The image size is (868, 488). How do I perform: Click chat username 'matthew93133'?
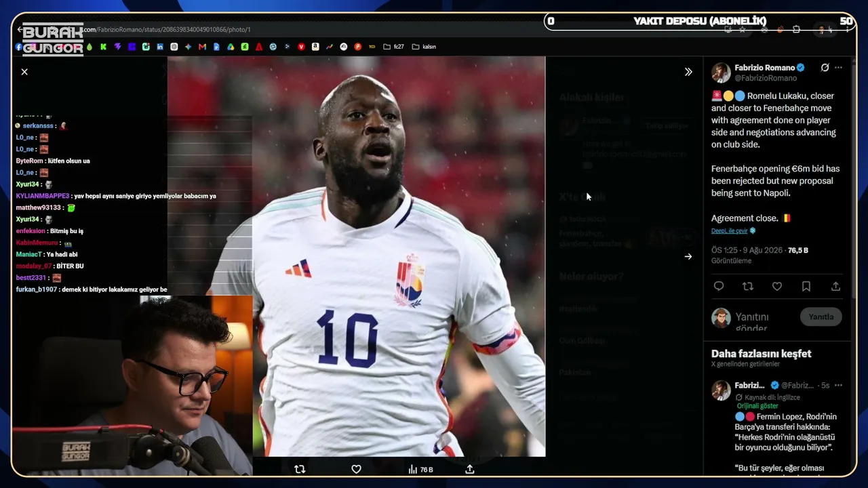39,207
